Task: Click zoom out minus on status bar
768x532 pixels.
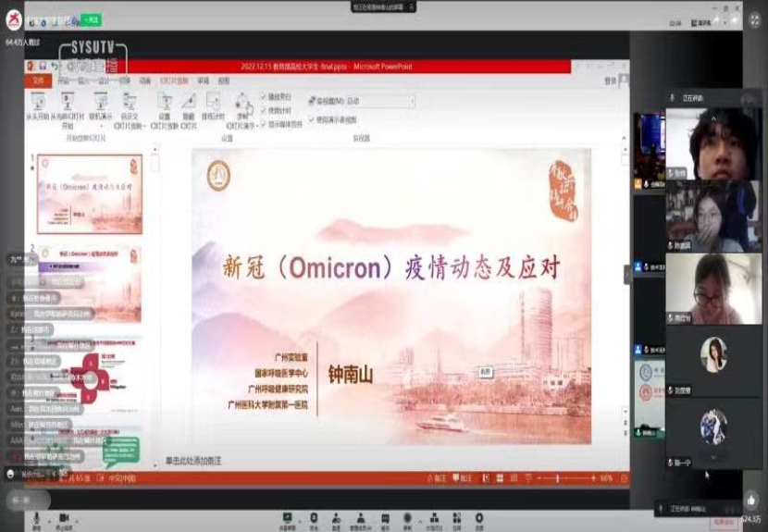Action: [539, 478]
